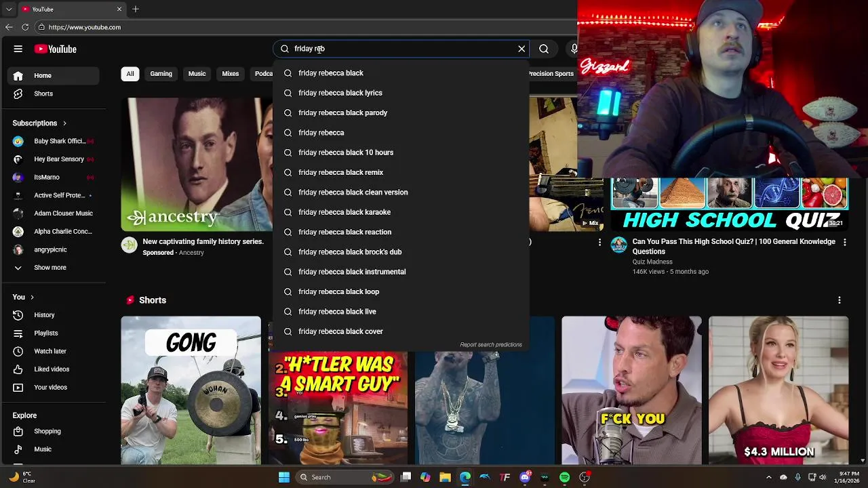This screenshot has height=488, width=868.
Task: Select "friday rebecca black brock's dub"
Action: [x=401, y=251]
